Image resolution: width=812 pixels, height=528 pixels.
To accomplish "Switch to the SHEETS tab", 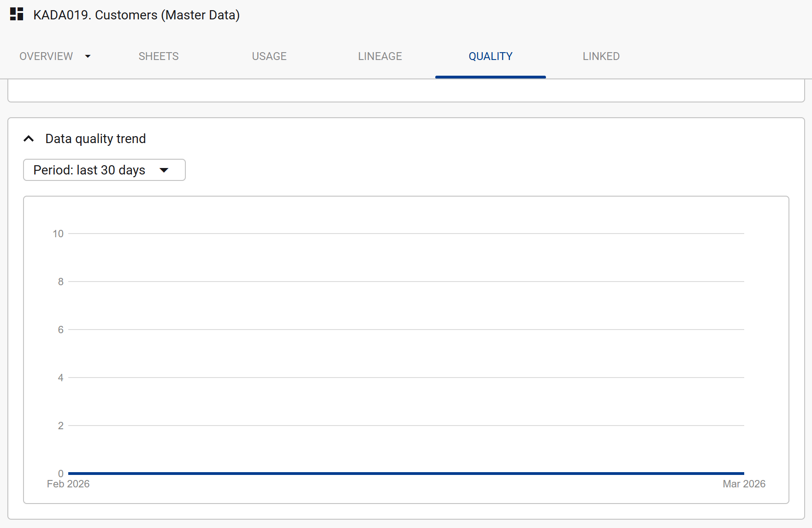I will [x=159, y=56].
